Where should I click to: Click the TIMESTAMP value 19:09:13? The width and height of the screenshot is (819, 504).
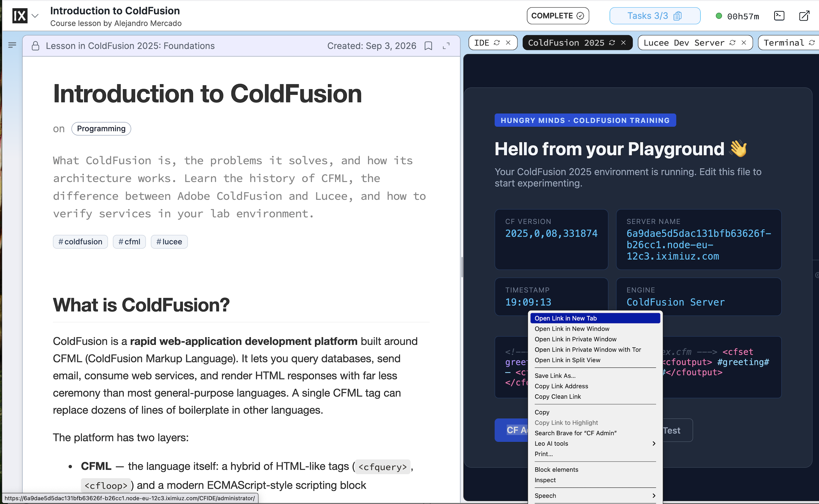tap(528, 302)
